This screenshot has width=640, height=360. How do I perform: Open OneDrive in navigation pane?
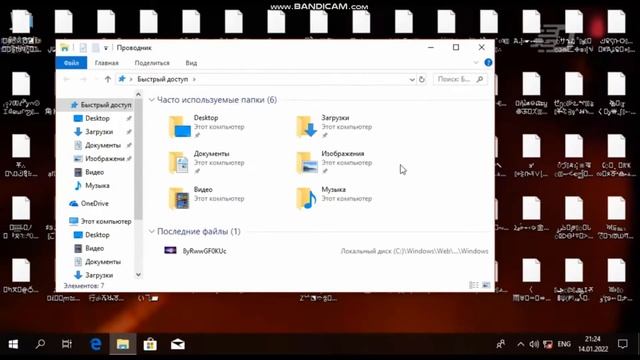coord(94,203)
